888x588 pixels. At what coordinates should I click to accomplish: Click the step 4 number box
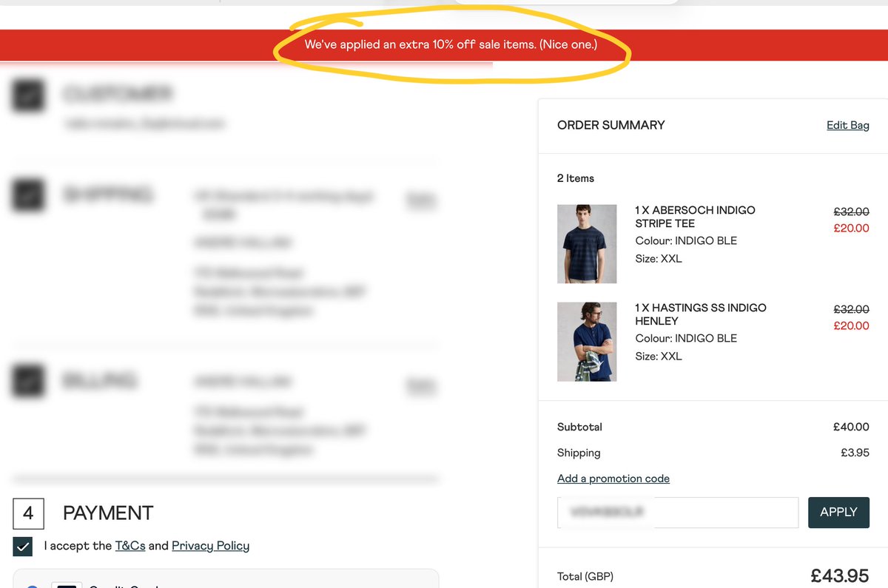click(x=28, y=513)
